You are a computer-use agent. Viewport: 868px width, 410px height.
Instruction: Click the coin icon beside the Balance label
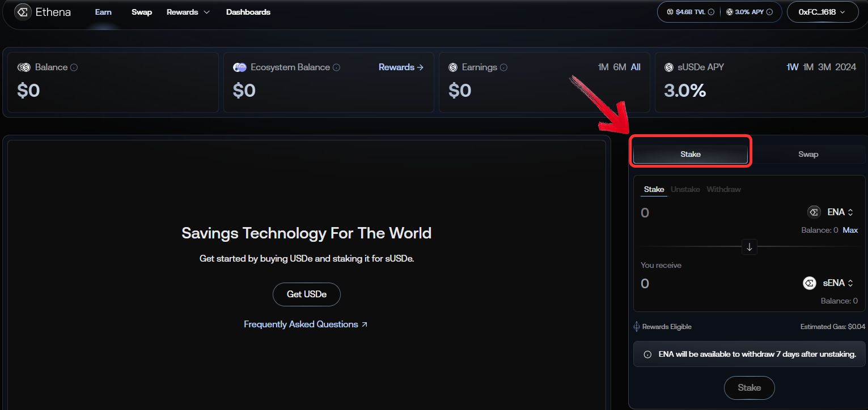click(x=24, y=67)
